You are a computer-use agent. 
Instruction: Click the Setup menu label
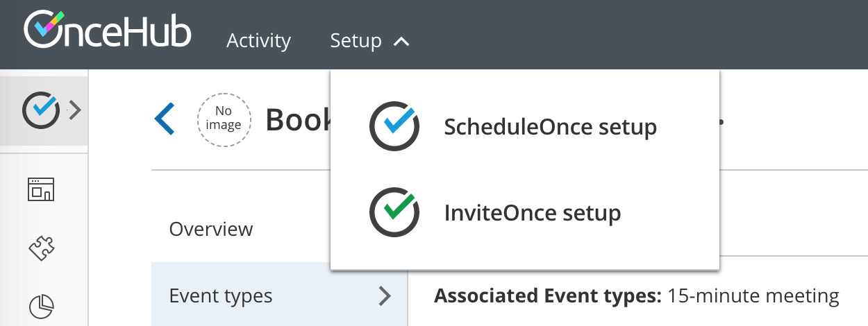[x=356, y=41]
